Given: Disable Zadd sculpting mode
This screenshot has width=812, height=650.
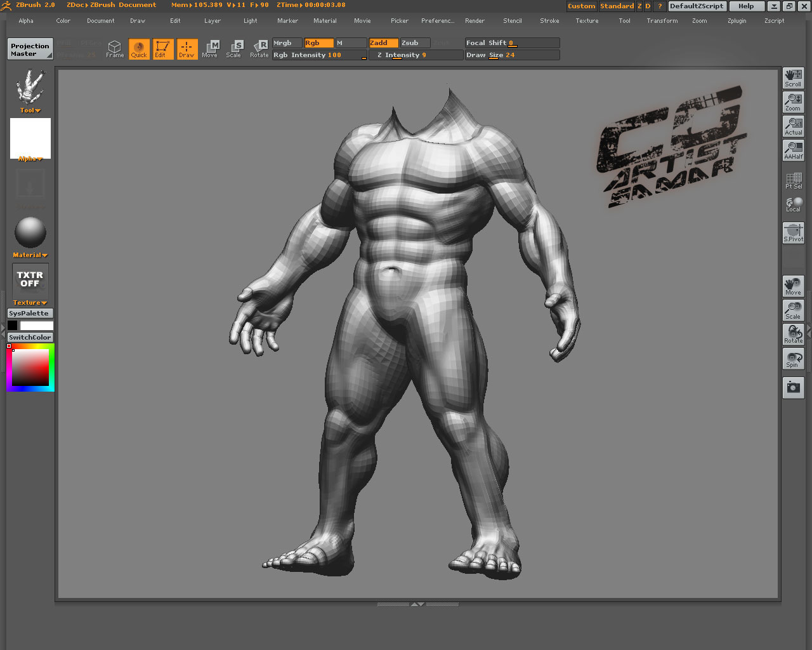Looking at the screenshot, I should click(x=383, y=43).
